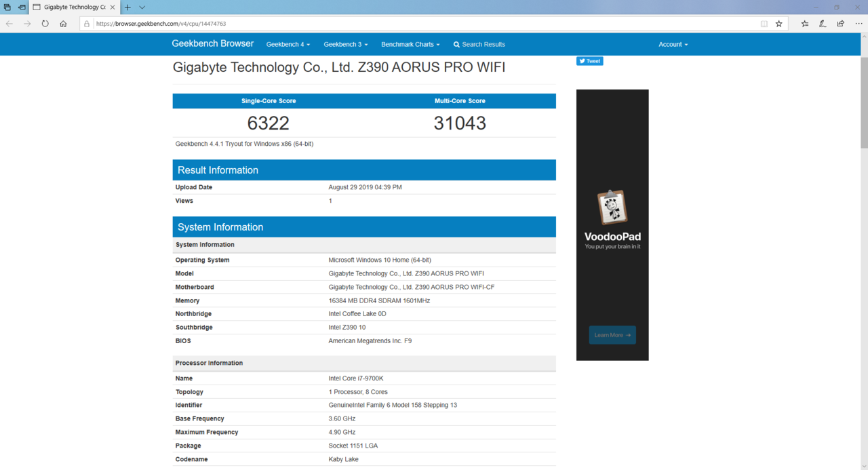The image size is (868, 470).
Task: Go to the home page
Action: 63,23
